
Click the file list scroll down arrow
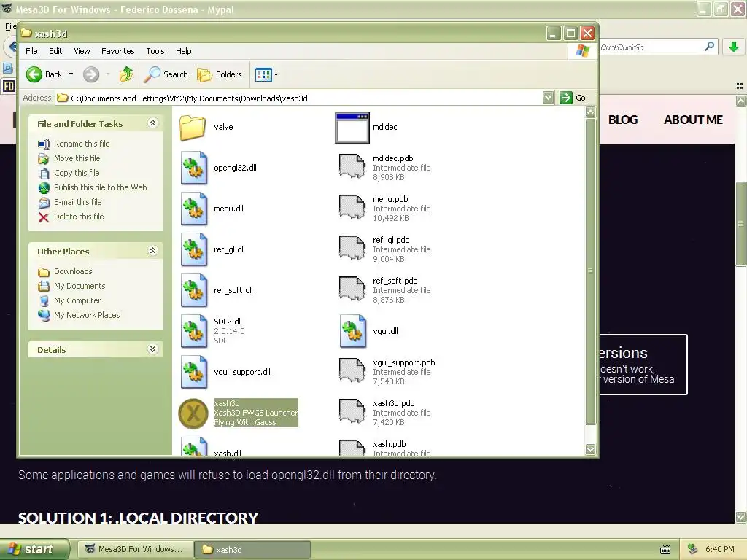click(x=591, y=449)
